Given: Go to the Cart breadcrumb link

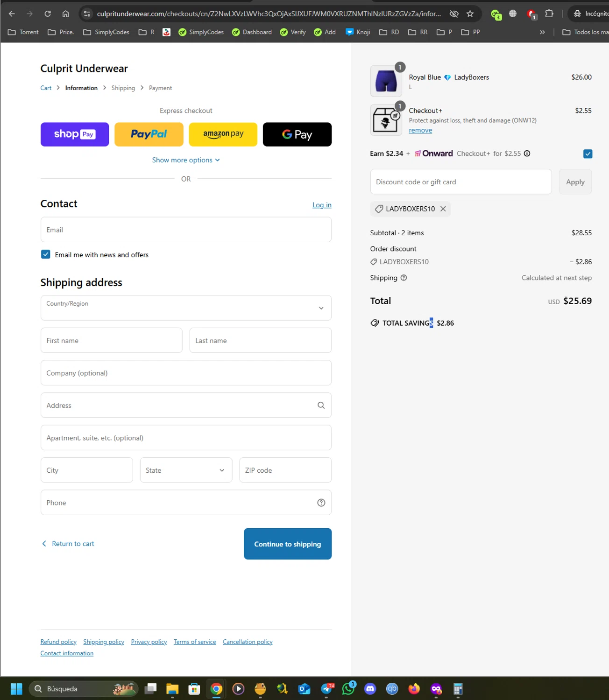Looking at the screenshot, I should tap(46, 88).
